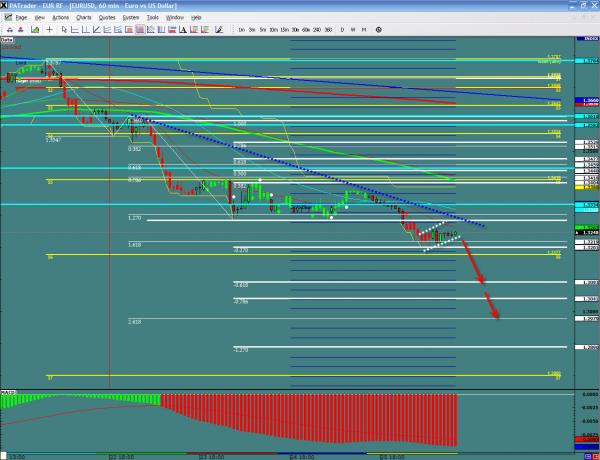Click the text label 'A' tool icon
The image size is (600, 460).
[x=181, y=30]
